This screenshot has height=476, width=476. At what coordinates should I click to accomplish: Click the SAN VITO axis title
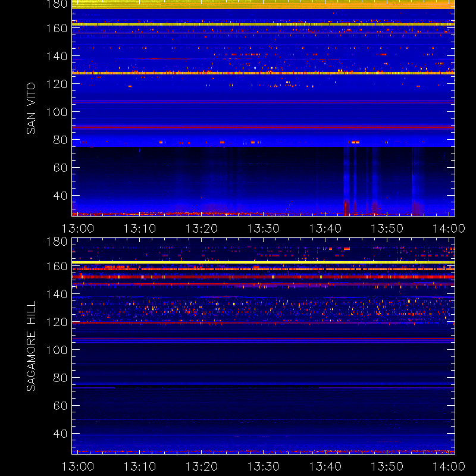pyautogui.click(x=31, y=108)
